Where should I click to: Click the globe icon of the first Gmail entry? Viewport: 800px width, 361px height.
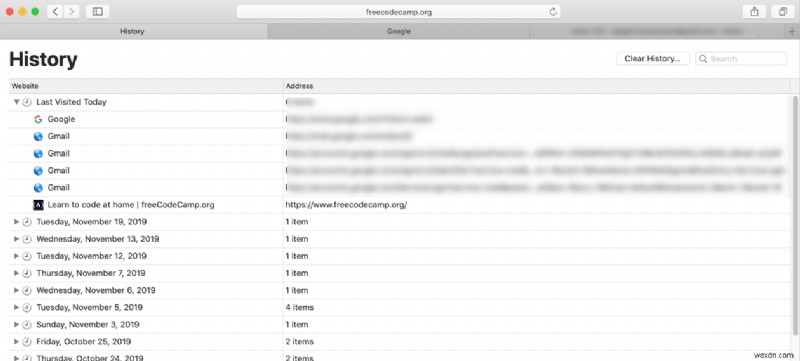click(38, 136)
